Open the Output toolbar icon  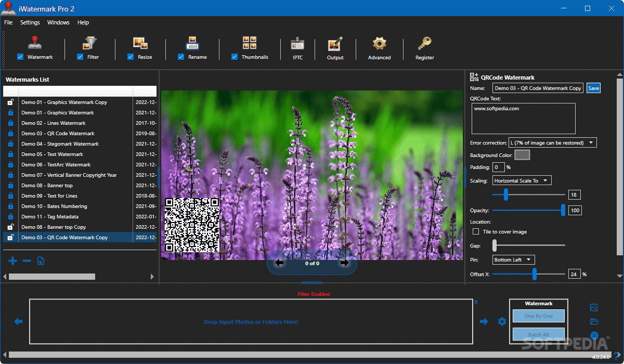pos(335,44)
